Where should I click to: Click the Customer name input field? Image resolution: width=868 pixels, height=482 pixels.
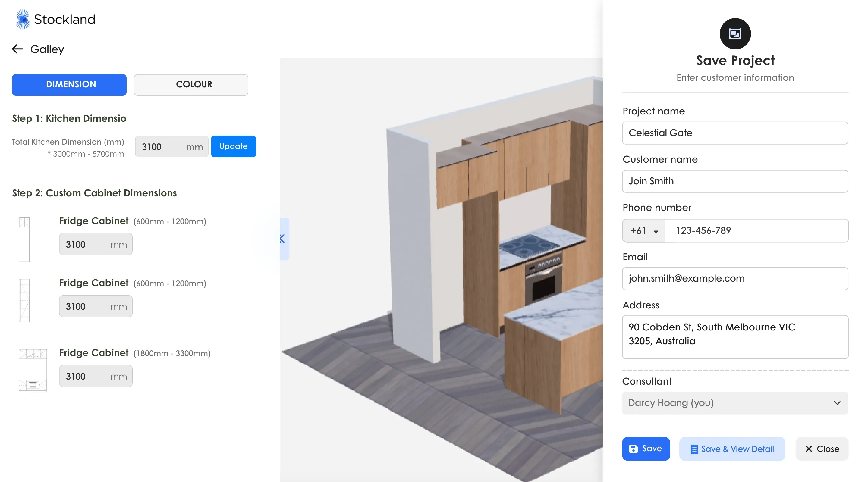[735, 181]
